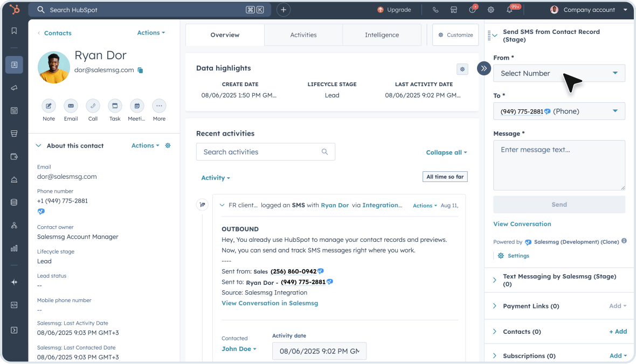The width and height of the screenshot is (636, 364).
Task: Open the Reporting bar chart sidebar icon
Action: pyautogui.click(x=14, y=248)
